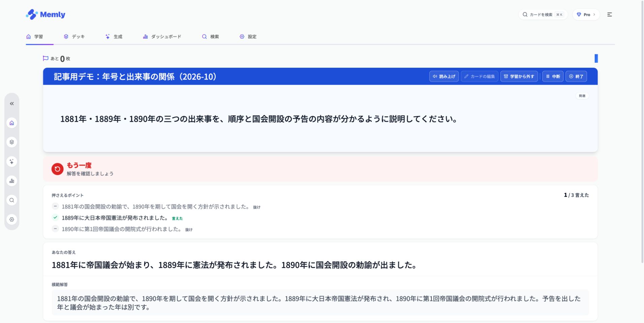Pause the session with 中断

pos(553,77)
